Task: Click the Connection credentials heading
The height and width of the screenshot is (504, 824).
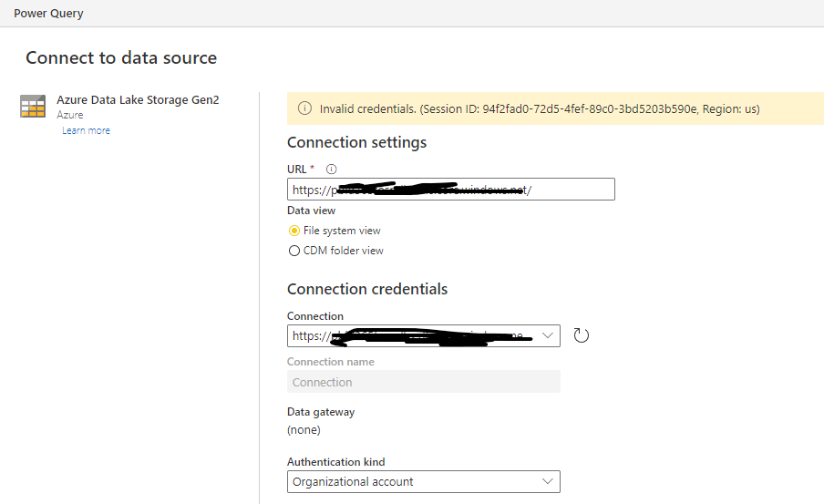Action: pyautogui.click(x=367, y=289)
